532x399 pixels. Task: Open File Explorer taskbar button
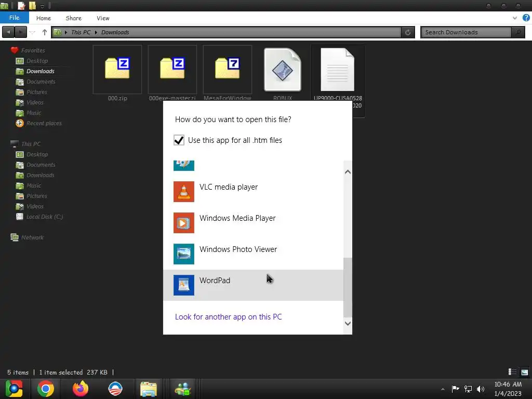[x=149, y=389]
